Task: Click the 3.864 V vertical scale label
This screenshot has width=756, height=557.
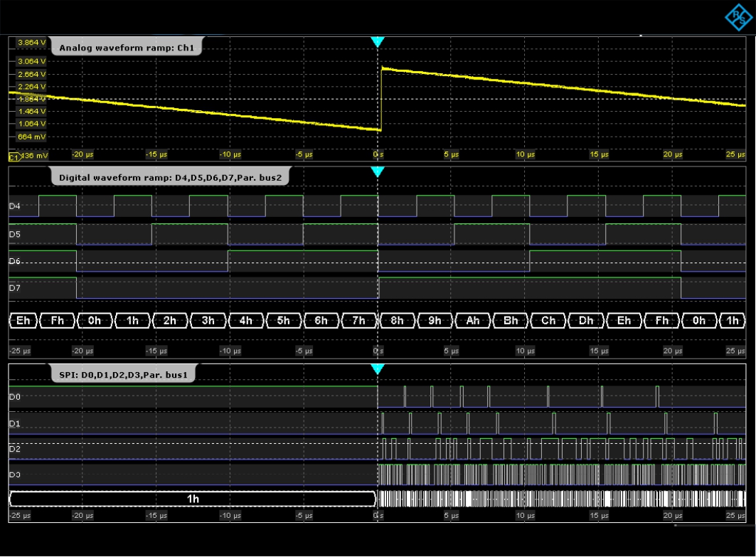Action: coord(31,43)
